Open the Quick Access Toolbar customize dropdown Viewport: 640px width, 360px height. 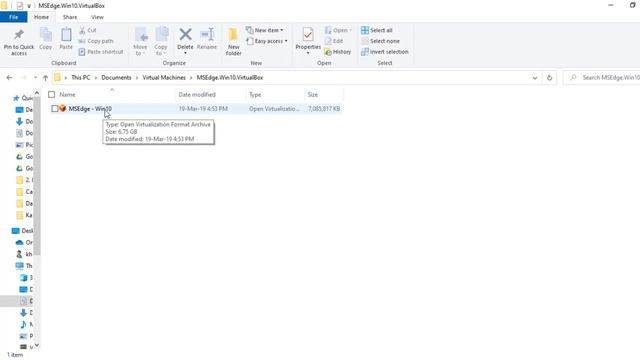(x=29, y=6)
